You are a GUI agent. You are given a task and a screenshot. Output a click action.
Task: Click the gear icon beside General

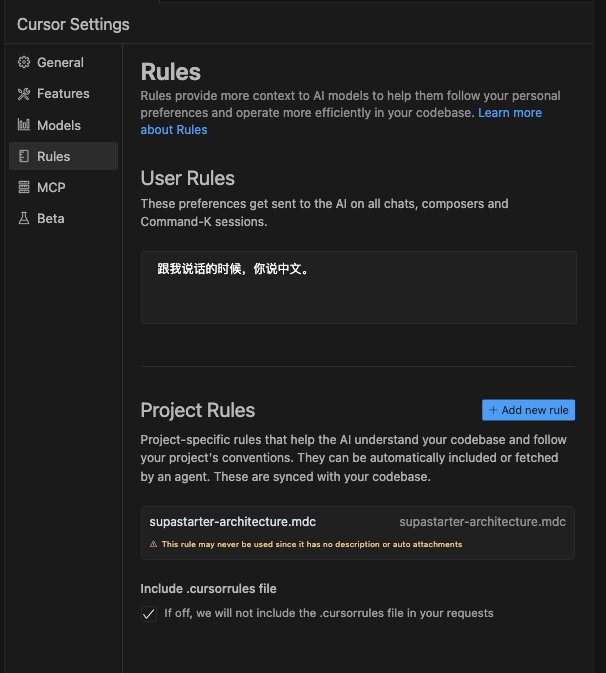coord(24,62)
